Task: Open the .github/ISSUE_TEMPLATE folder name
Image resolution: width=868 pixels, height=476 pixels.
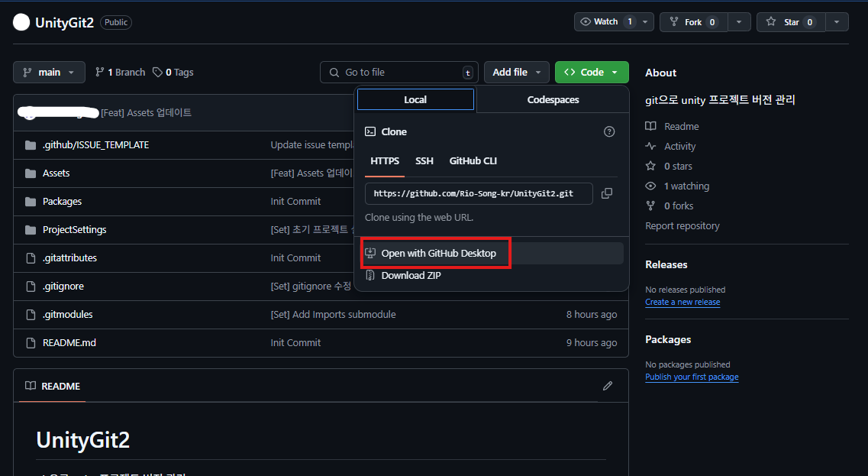Action: click(x=95, y=145)
